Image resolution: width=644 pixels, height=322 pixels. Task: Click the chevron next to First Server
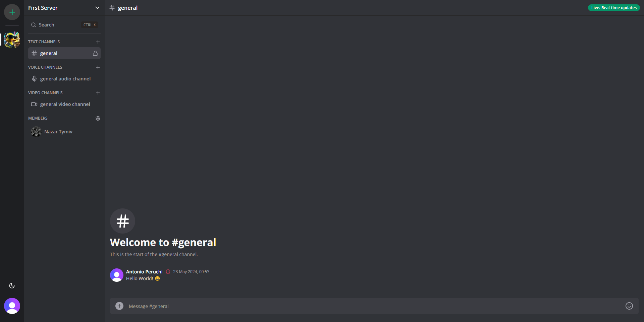[x=97, y=8]
